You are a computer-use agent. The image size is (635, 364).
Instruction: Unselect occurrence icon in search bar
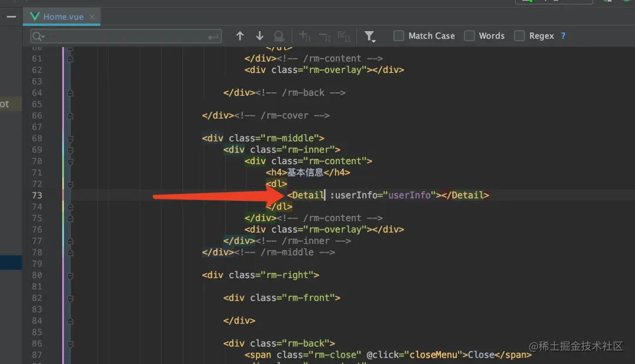tap(325, 36)
